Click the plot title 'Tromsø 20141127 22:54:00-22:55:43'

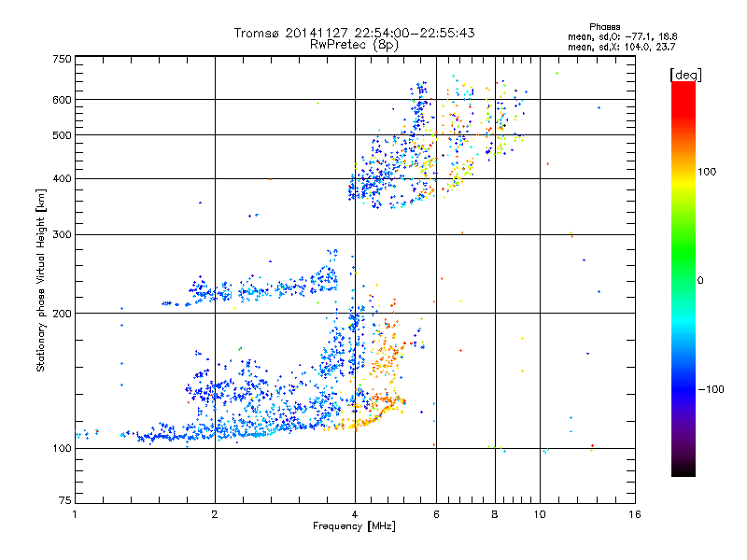pyautogui.click(x=354, y=33)
